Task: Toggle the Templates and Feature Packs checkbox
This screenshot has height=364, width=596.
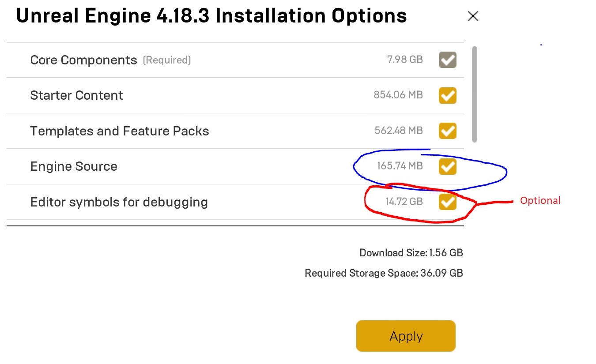Action: (447, 131)
